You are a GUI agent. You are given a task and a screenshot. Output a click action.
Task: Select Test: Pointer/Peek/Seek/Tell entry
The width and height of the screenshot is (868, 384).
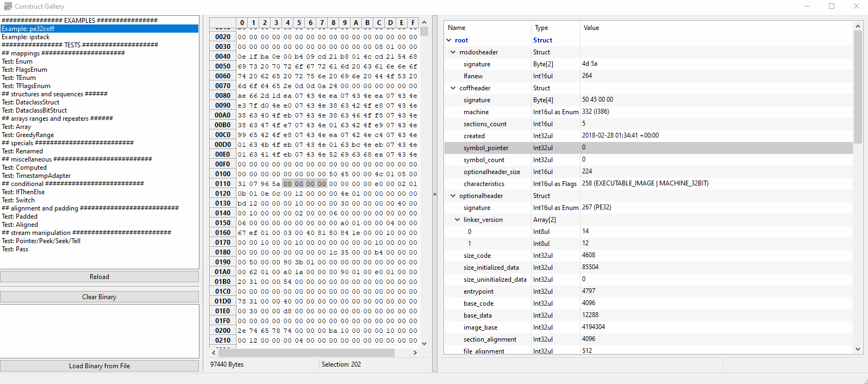(x=41, y=241)
